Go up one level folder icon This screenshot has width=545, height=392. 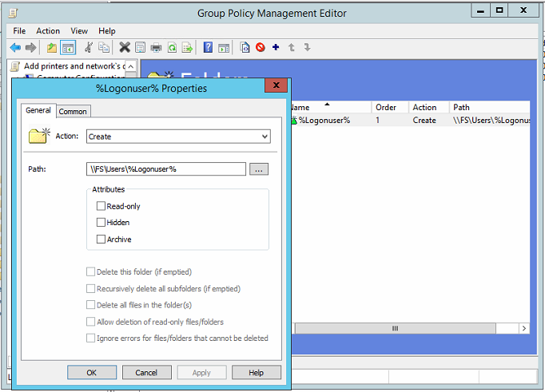point(52,48)
